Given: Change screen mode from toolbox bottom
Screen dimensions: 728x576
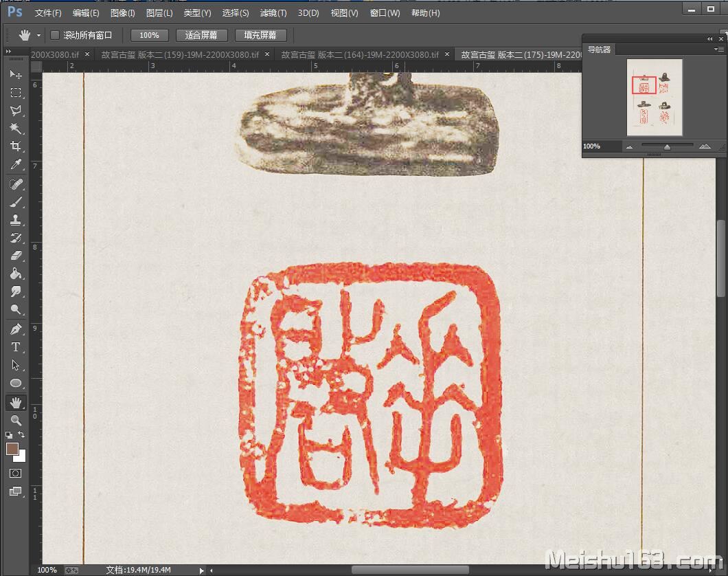Looking at the screenshot, I should point(15,491).
